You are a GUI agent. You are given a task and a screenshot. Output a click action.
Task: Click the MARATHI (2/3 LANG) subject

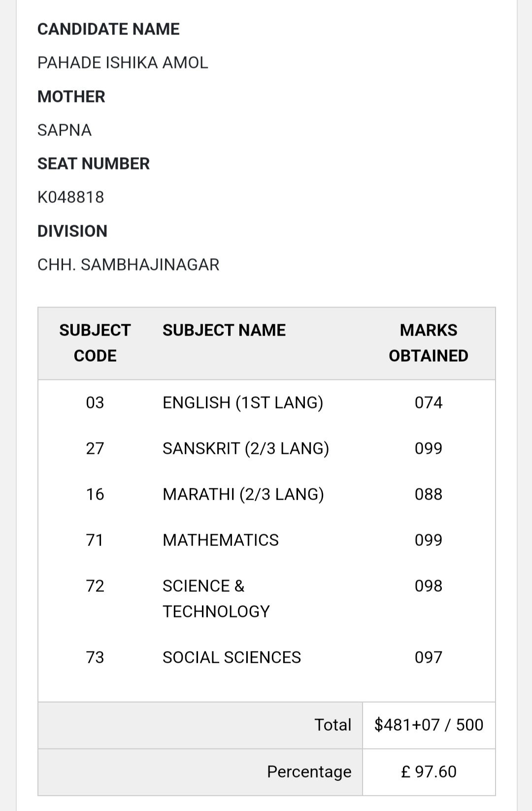tap(243, 494)
